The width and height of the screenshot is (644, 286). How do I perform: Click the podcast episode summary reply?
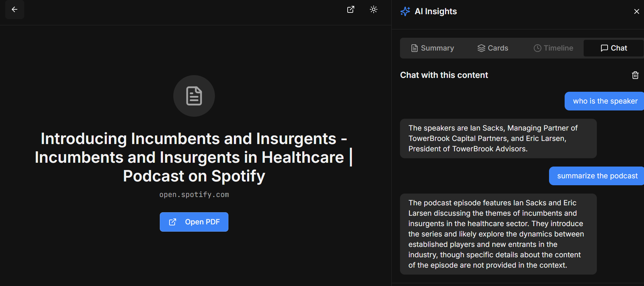tap(498, 234)
